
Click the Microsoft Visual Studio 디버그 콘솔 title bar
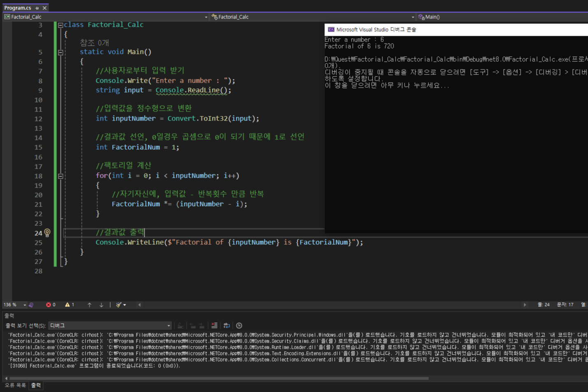(x=456, y=30)
